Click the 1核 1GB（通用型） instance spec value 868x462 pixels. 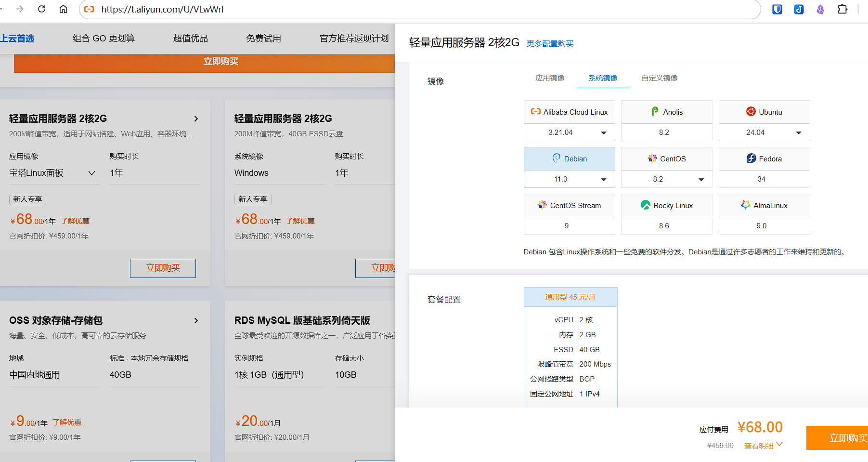[x=269, y=375]
